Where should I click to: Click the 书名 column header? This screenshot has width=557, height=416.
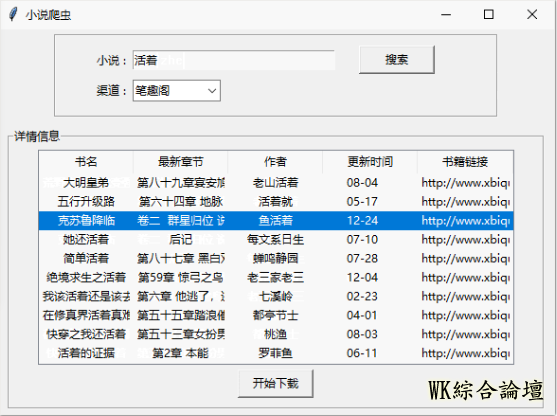(86, 162)
